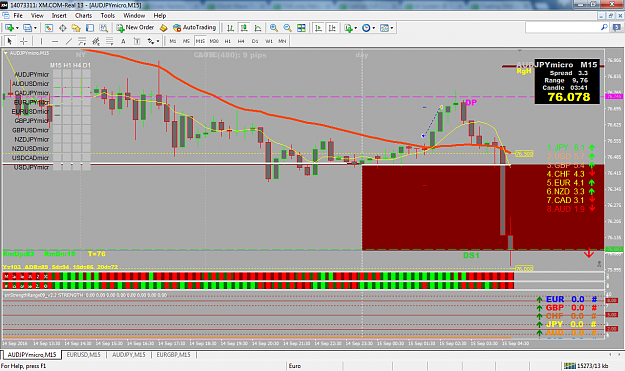The height and width of the screenshot is (371, 625).
Task: Switch to the H1 timeframe
Action: pyautogui.click(x=228, y=41)
